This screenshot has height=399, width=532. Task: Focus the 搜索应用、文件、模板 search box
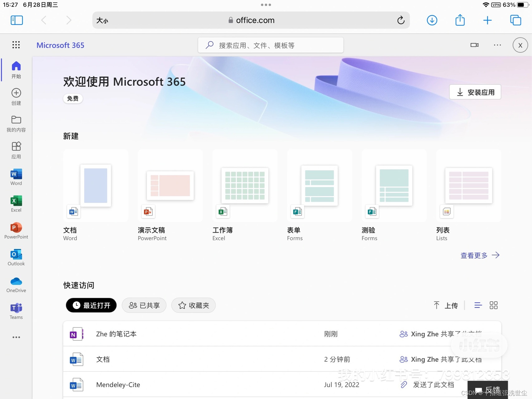271,45
